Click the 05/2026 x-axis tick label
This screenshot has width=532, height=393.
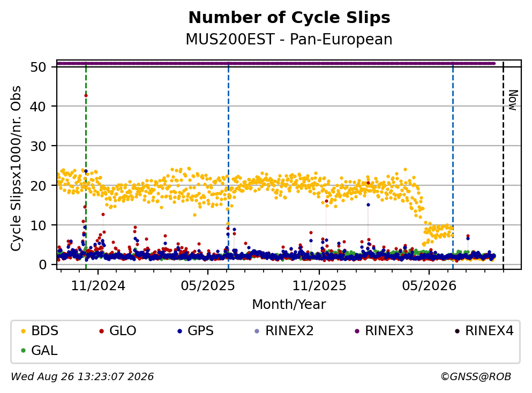pos(429,286)
